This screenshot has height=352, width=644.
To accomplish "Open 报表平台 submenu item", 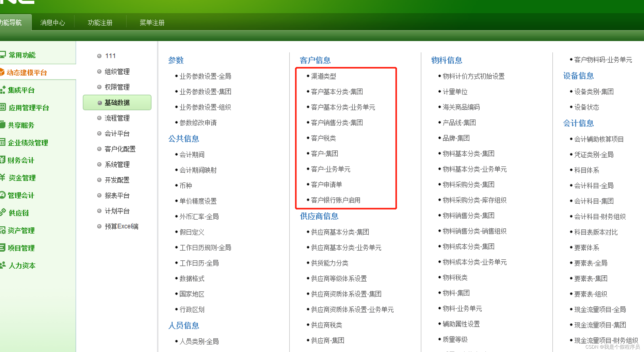I will [x=117, y=195].
